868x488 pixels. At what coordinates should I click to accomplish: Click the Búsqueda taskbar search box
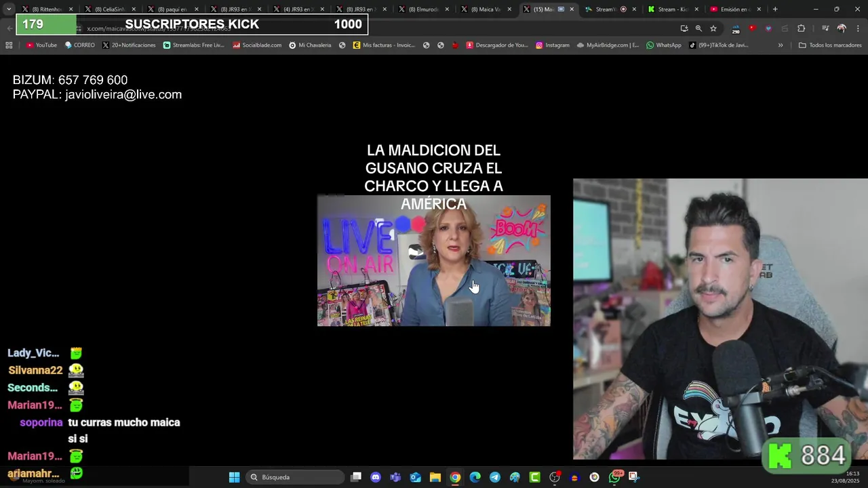pos(295,477)
